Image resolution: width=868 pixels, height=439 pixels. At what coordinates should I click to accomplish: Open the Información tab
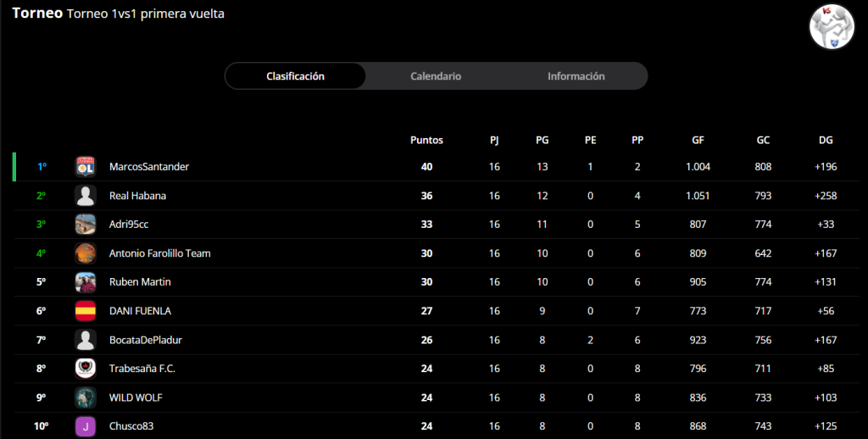point(576,75)
